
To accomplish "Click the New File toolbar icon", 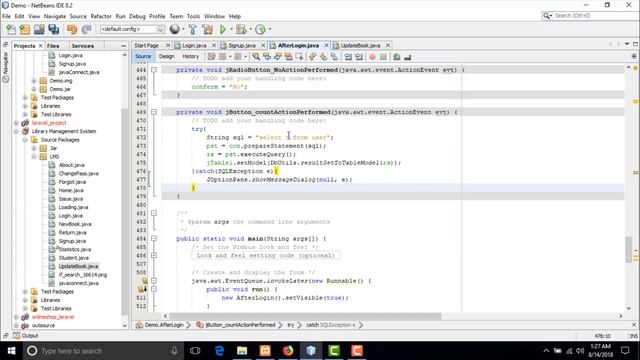I will pos(11,29).
